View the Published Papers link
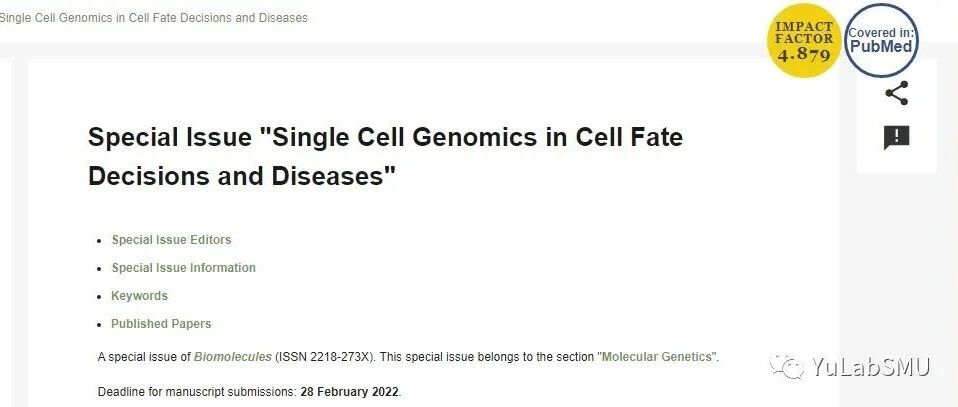The height and width of the screenshot is (407, 958). (161, 324)
